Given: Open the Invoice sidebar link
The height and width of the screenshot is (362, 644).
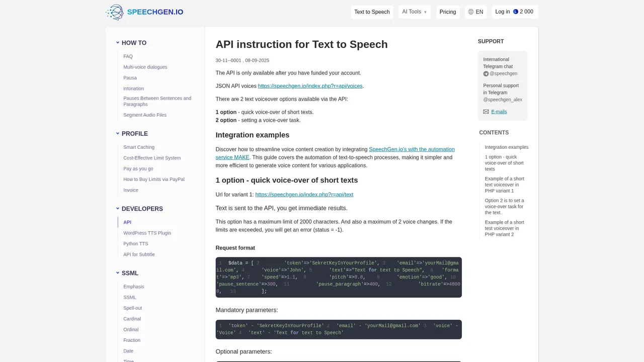Looking at the screenshot, I should pos(131,190).
